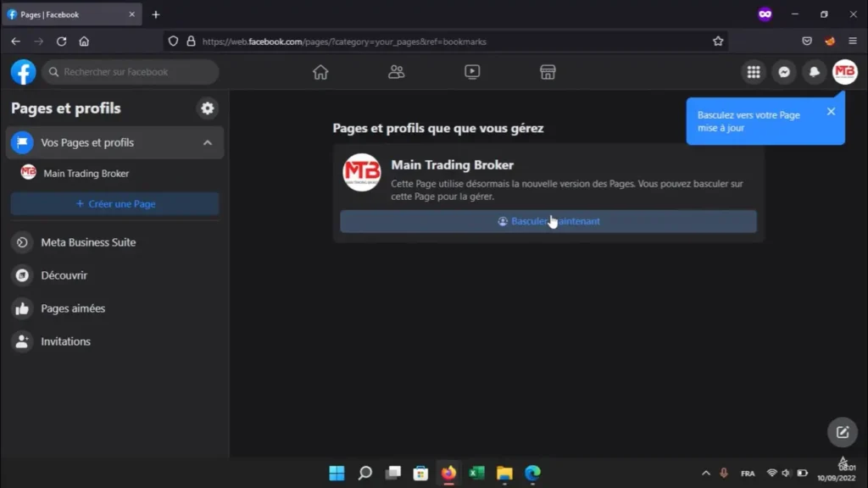The height and width of the screenshot is (488, 868).
Task: Close the Pages | Facebook tab
Action: 131,14
